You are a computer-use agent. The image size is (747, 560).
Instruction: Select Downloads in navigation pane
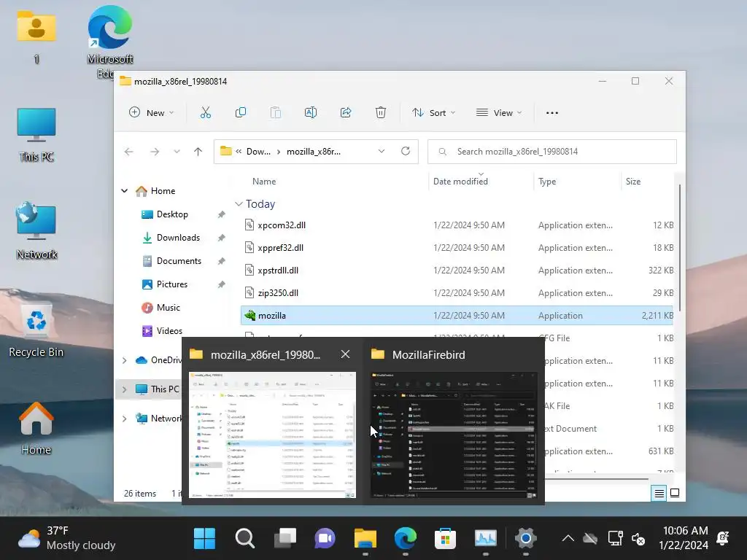point(178,238)
